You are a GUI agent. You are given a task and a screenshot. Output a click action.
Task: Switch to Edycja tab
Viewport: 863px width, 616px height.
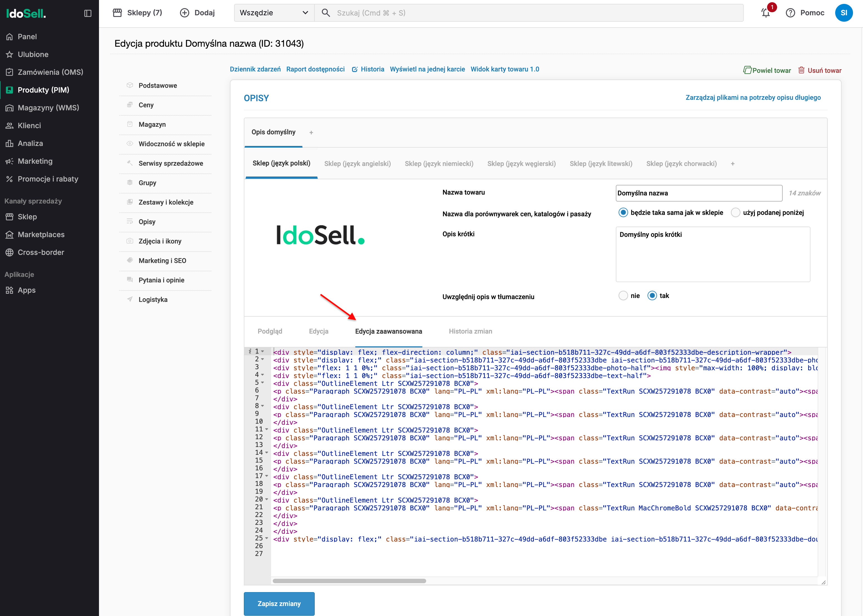tap(319, 331)
